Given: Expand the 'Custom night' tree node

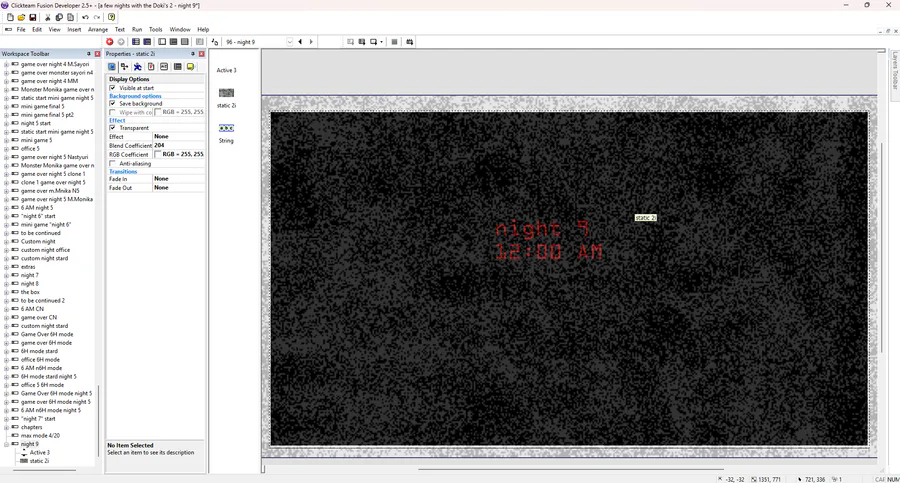Looking at the screenshot, I should pos(6,241).
